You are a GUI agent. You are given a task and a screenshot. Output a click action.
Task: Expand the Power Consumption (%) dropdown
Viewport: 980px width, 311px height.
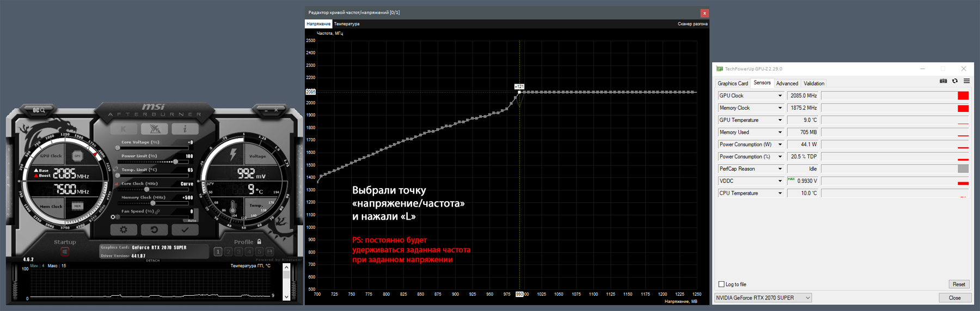tap(780, 157)
